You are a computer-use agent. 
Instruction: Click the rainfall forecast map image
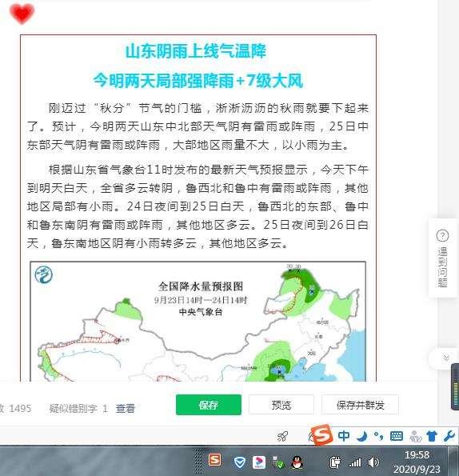coord(198,322)
